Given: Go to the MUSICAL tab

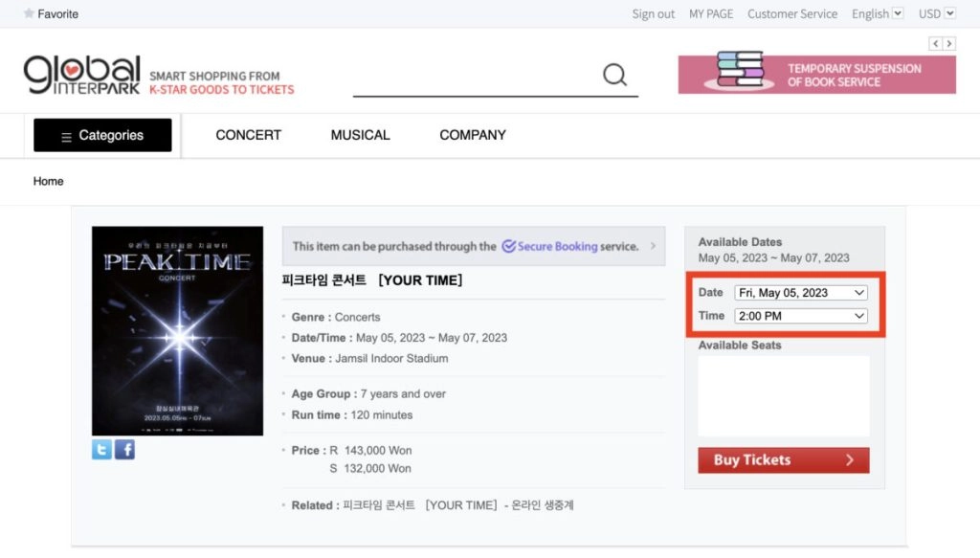Looking at the screenshot, I should (x=360, y=135).
